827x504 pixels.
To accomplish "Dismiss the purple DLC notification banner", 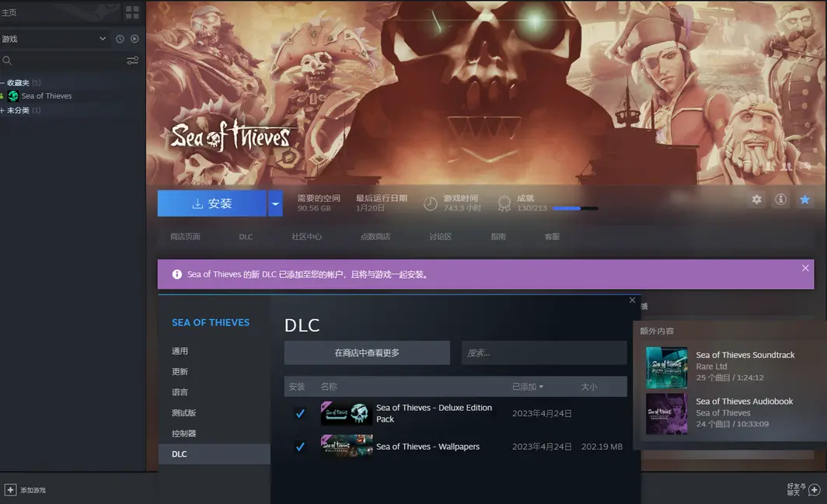I will (805, 268).
